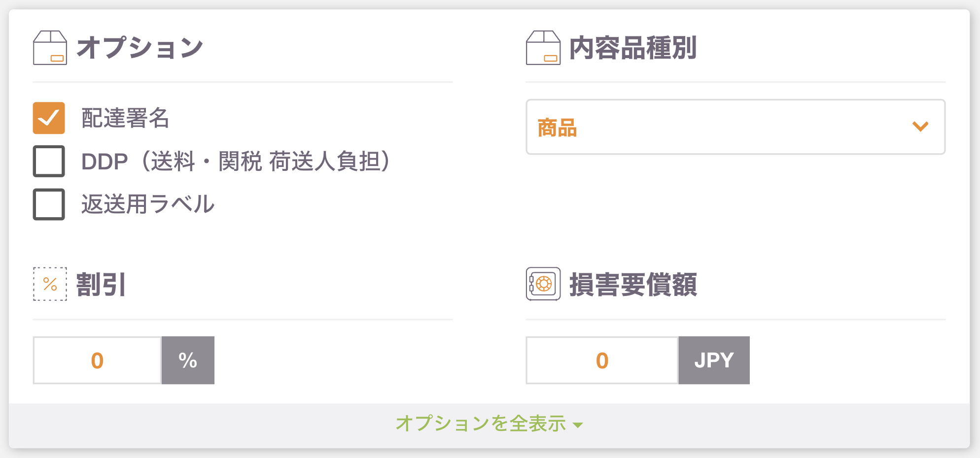Click the 損害要償額 amount input field
The height and width of the screenshot is (458, 980).
pos(602,360)
